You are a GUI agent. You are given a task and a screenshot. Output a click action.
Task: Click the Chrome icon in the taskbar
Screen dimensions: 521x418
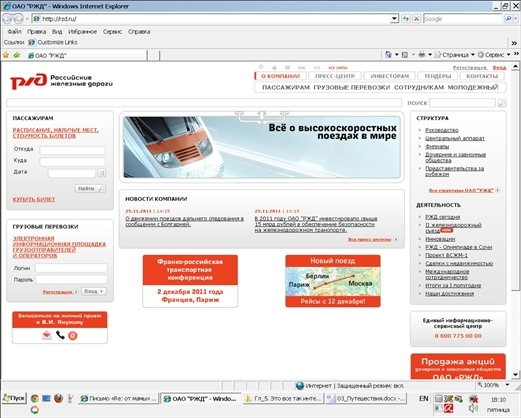(x=34, y=398)
